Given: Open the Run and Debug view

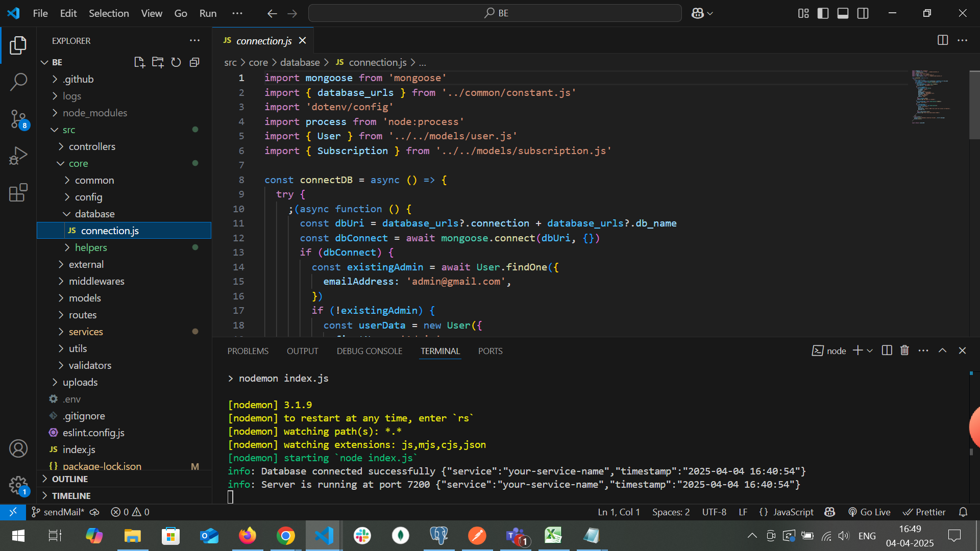Looking at the screenshot, I should tap(18, 156).
